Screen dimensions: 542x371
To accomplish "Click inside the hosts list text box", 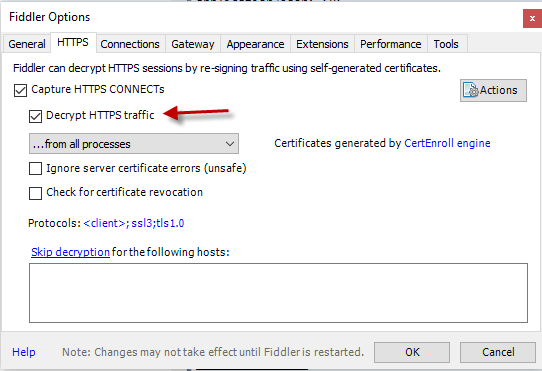I will pos(278,293).
